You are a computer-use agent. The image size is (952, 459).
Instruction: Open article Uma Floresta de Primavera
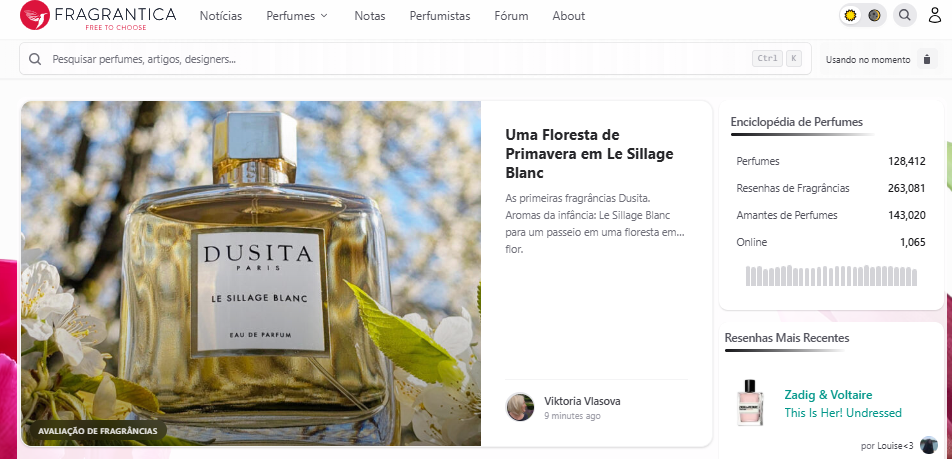[x=590, y=154]
